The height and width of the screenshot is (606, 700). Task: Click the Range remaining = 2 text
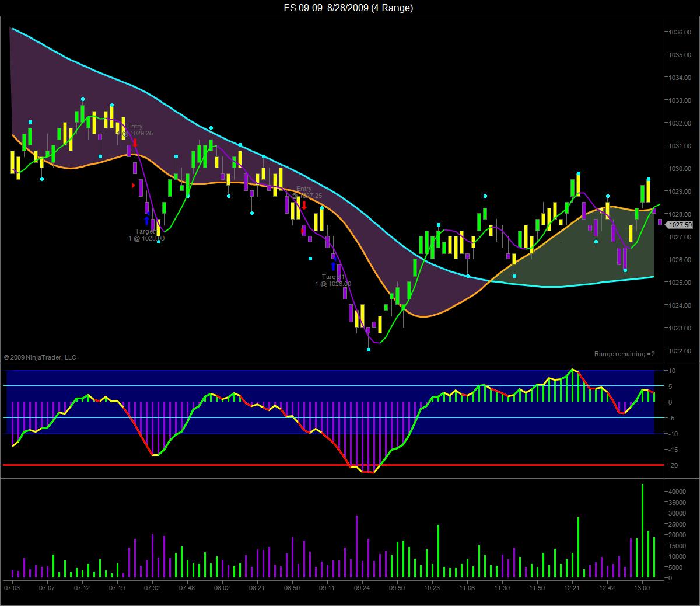pyautogui.click(x=625, y=354)
